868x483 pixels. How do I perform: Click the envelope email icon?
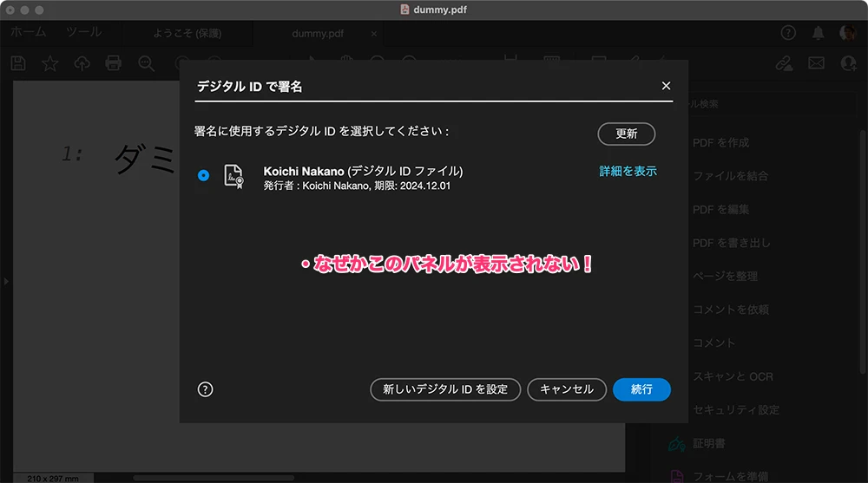816,63
